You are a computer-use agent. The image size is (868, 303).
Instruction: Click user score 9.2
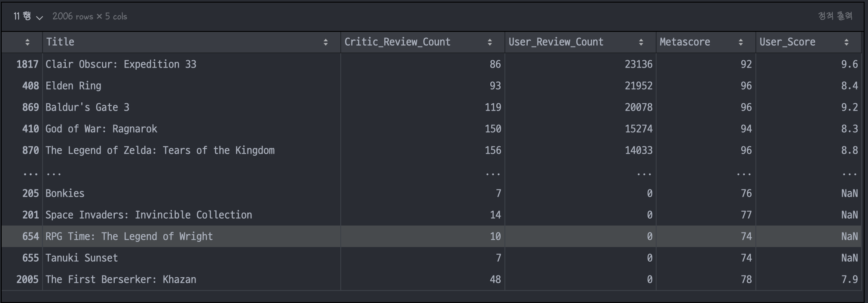(850, 107)
